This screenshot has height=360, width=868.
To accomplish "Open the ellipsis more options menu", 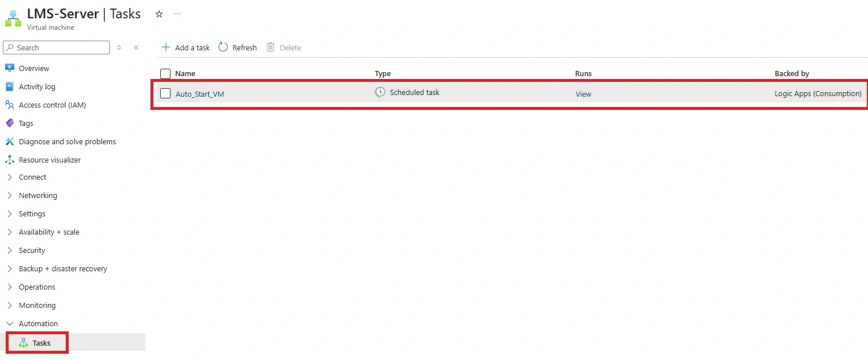I will click(x=177, y=14).
